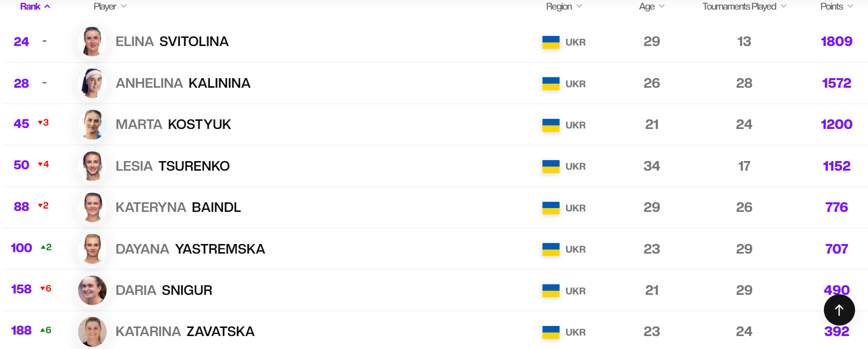Click Svitolina's points value of 1809

836,42
